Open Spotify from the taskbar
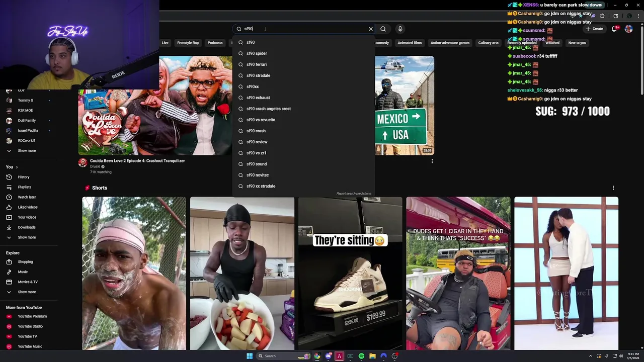The width and height of the screenshot is (644, 362). 361,356
